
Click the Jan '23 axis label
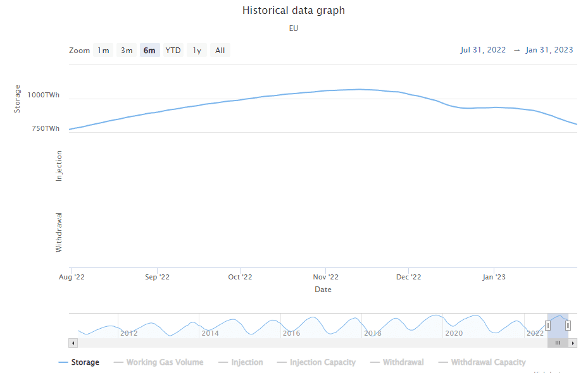pos(494,277)
